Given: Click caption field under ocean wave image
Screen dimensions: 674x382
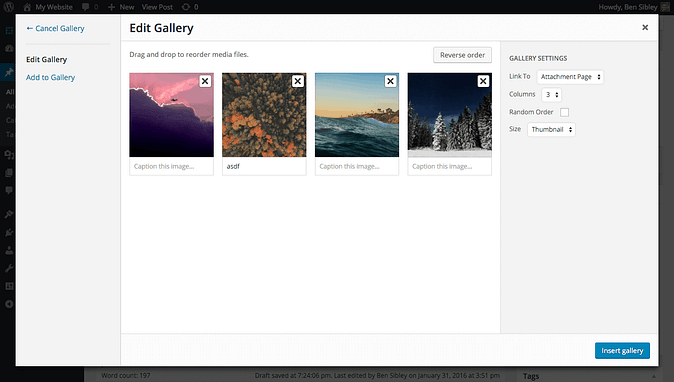Looking at the screenshot, I should point(357,166).
